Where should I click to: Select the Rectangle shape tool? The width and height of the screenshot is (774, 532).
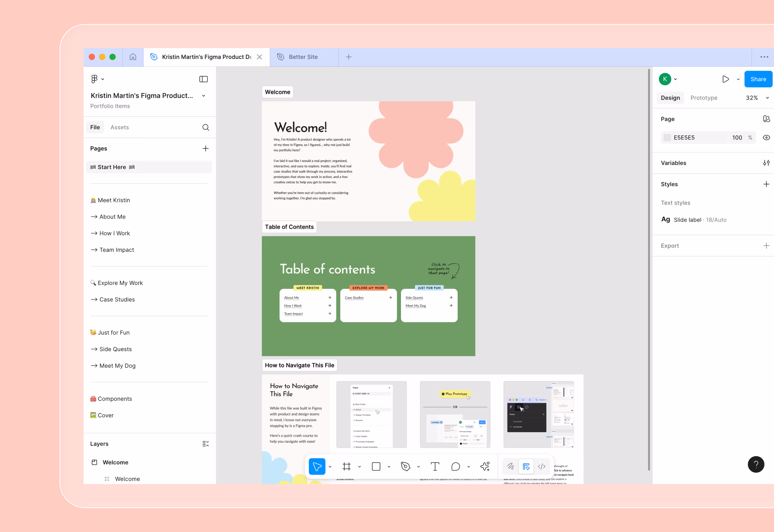(376, 466)
